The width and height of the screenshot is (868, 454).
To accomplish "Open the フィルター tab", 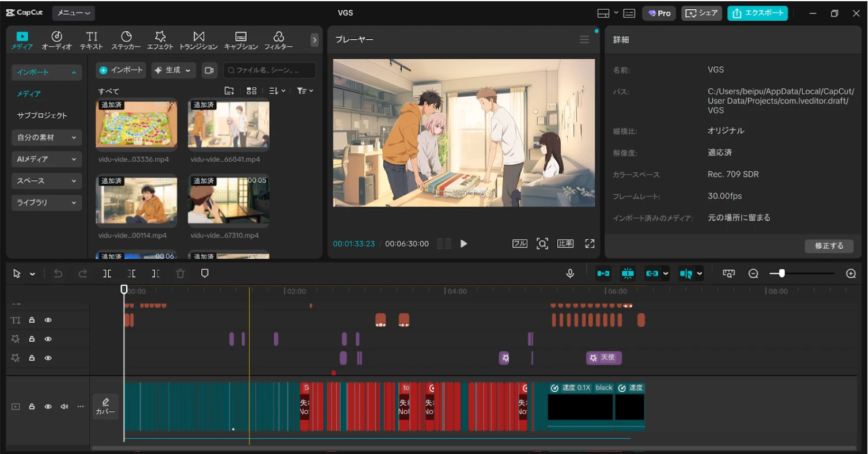I will point(278,40).
